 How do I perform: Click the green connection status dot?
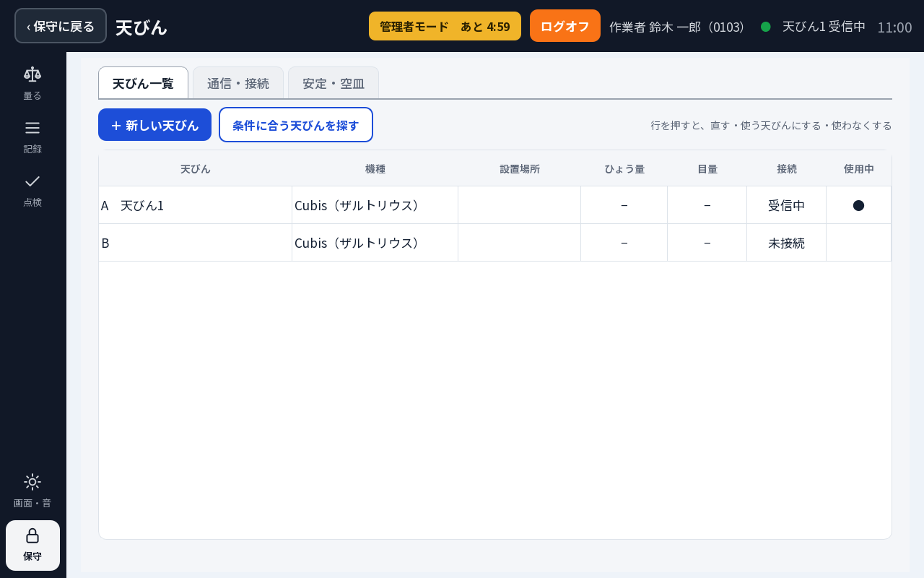click(766, 27)
